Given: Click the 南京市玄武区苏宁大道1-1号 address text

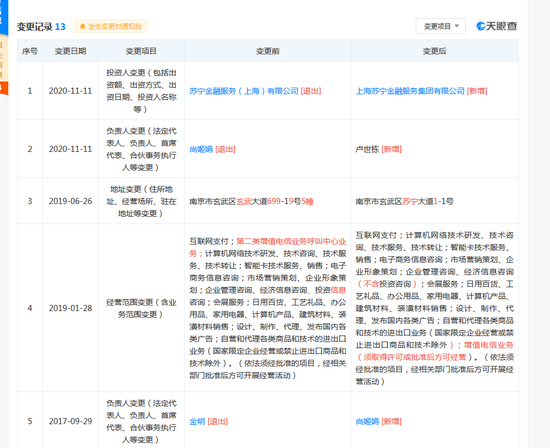Looking at the screenshot, I should tap(404, 201).
